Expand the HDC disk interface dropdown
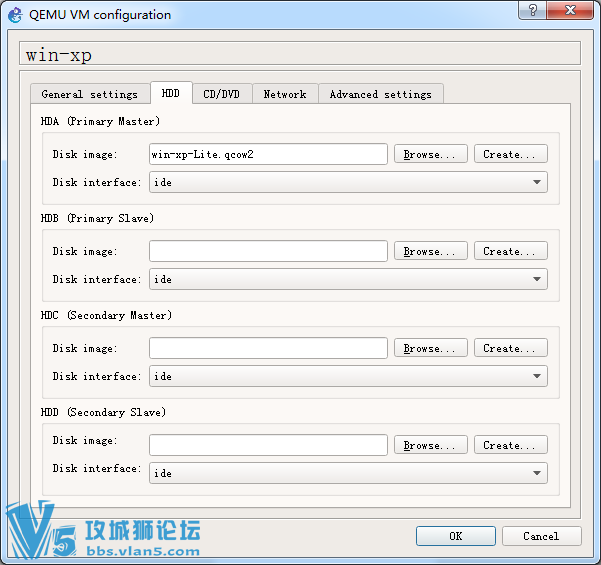This screenshot has height=565, width=601. point(348,376)
